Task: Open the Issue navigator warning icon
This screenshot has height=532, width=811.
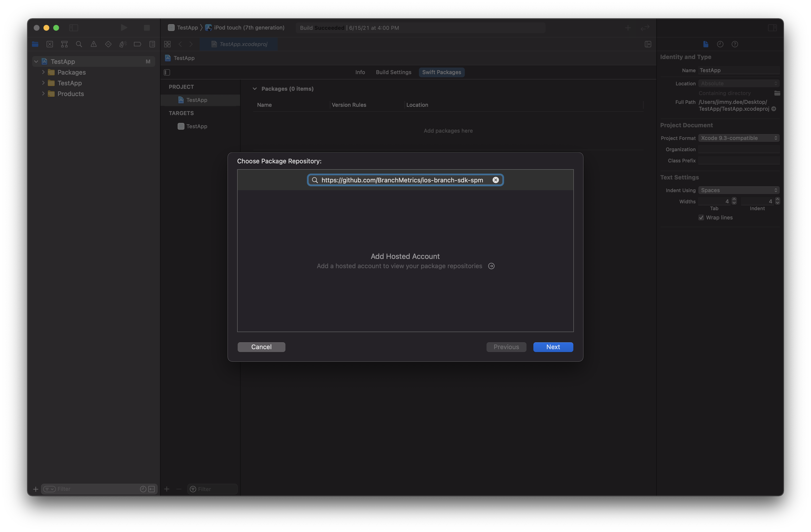Action: point(94,44)
